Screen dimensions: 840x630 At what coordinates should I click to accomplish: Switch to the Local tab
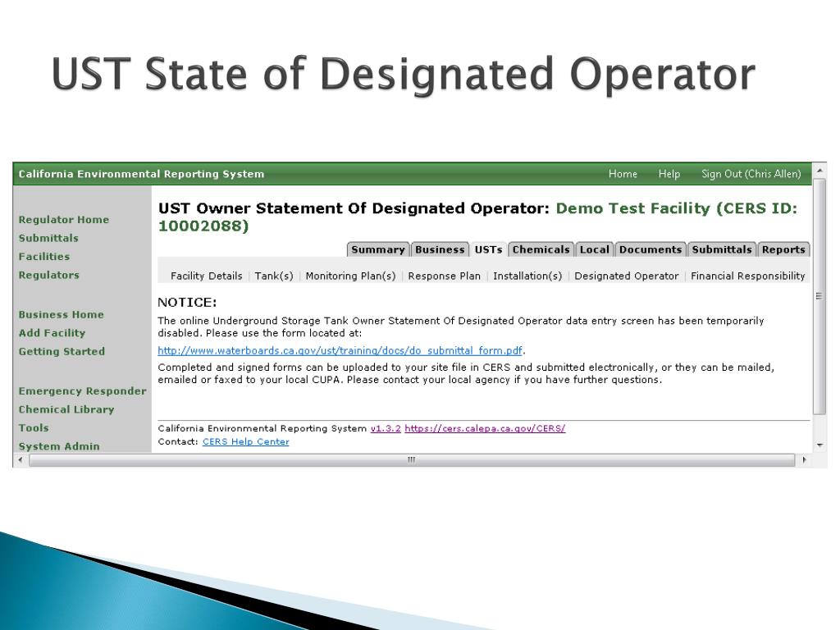pyautogui.click(x=594, y=249)
